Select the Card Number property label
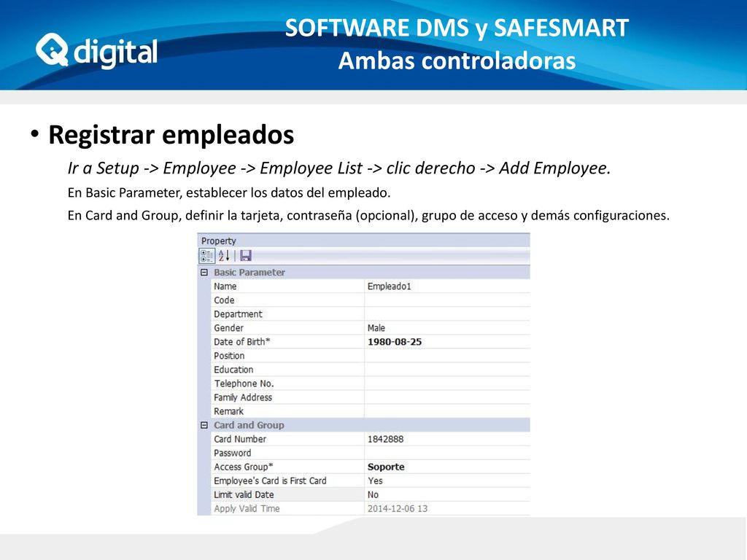Viewport: 747px width, 560px height. pos(239,439)
